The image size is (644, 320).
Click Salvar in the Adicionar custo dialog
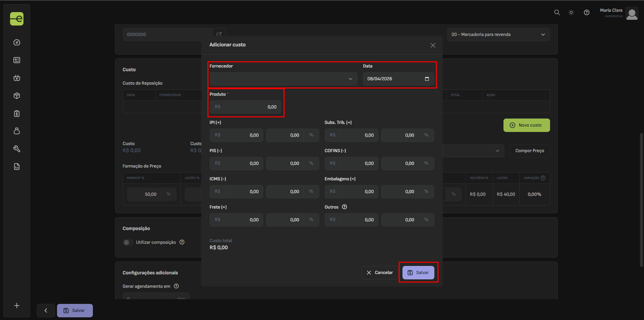418,273
